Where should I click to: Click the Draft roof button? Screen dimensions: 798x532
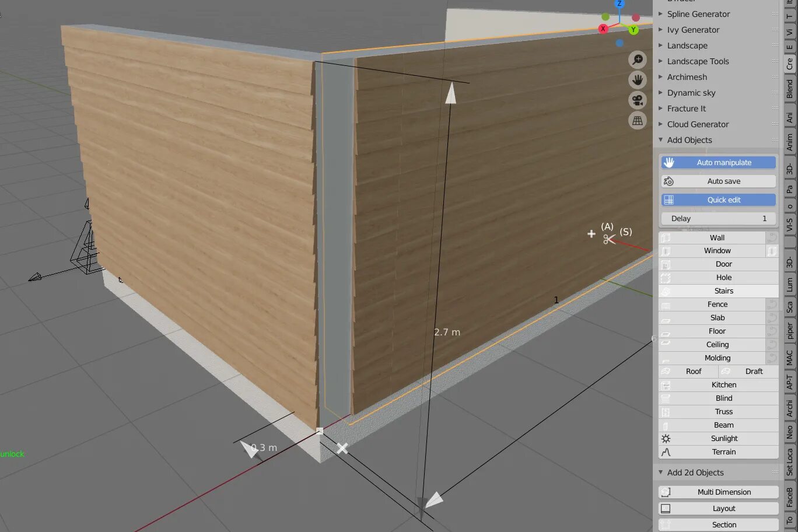coord(749,372)
